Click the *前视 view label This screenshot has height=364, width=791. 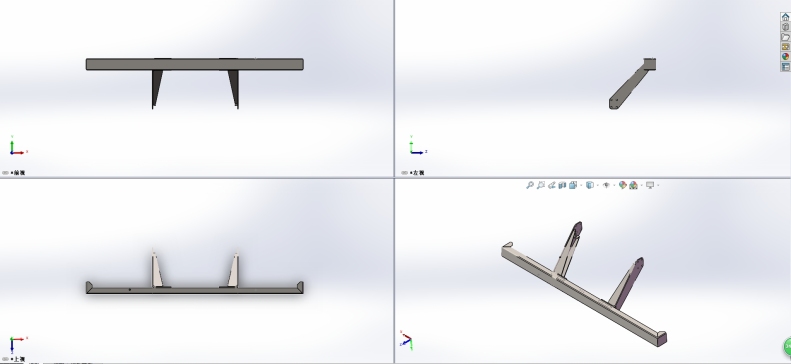pos(18,172)
